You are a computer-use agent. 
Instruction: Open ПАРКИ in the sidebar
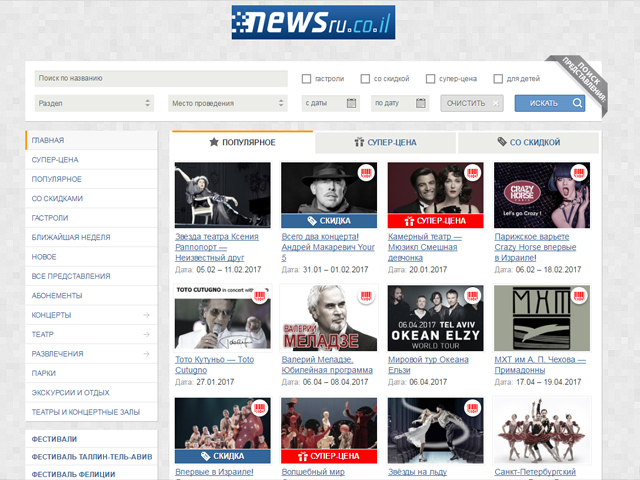click(91, 373)
